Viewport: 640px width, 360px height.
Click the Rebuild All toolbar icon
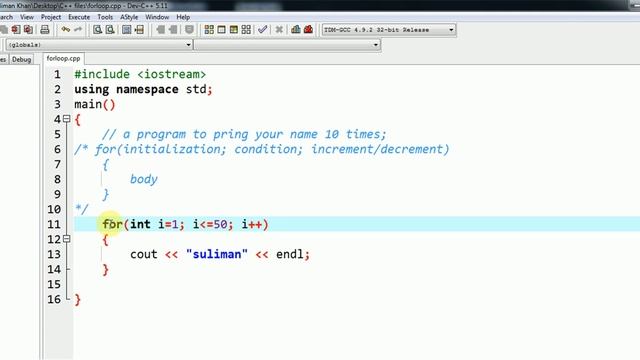coord(246,29)
